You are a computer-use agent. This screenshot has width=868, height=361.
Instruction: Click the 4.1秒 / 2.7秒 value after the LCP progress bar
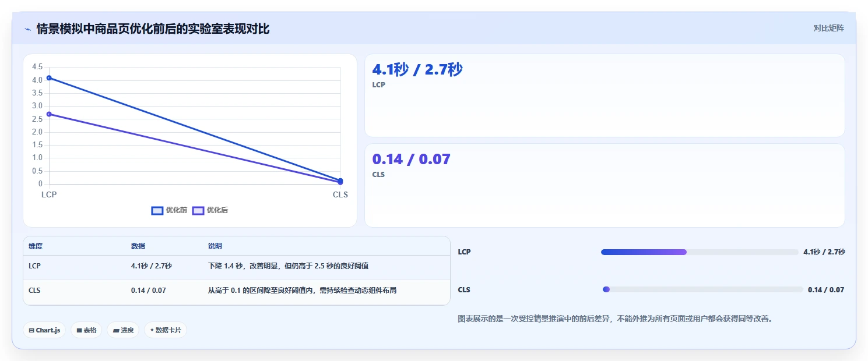point(824,252)
